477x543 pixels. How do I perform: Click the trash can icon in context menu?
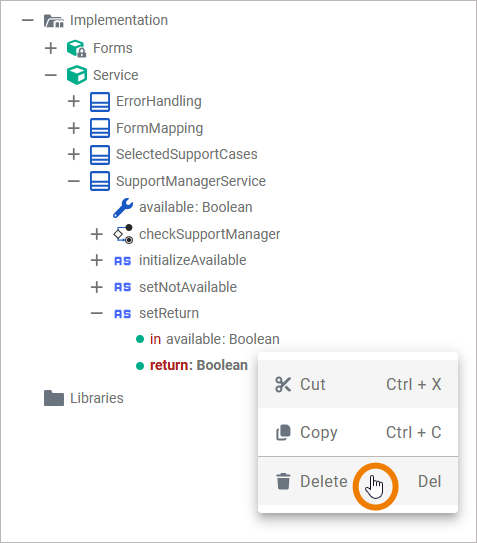[x=283, y=481]
